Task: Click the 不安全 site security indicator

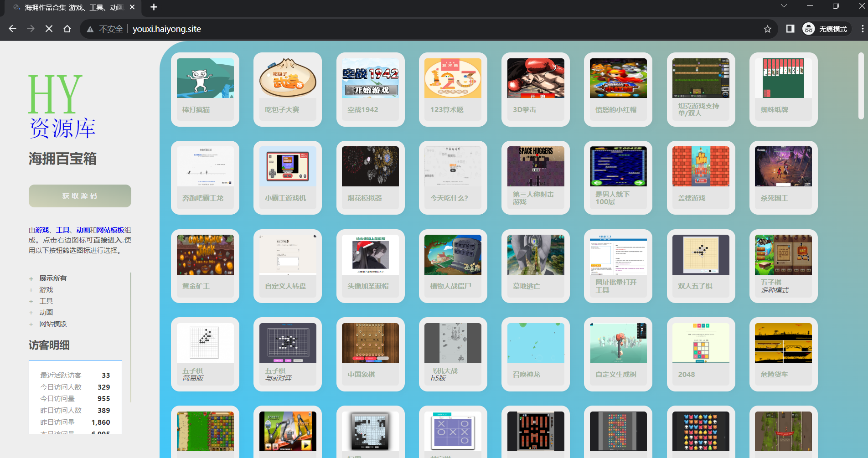Action: (105, 29)
